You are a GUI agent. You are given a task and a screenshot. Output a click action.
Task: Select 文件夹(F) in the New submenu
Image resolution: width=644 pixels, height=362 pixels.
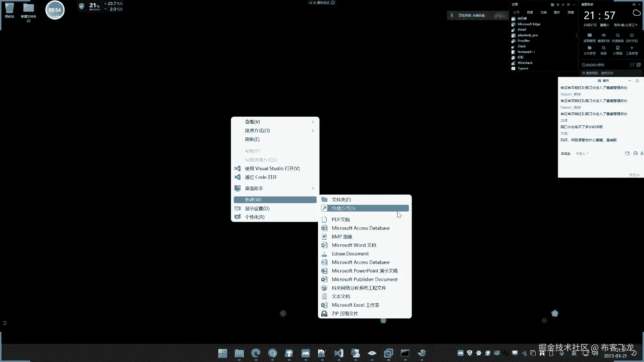pos(341,199)
